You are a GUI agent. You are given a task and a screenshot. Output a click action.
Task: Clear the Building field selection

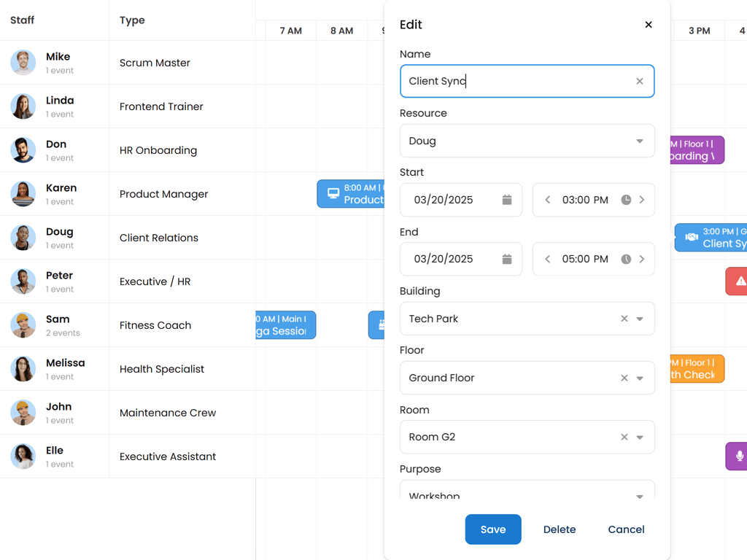[x=624, y=319]
